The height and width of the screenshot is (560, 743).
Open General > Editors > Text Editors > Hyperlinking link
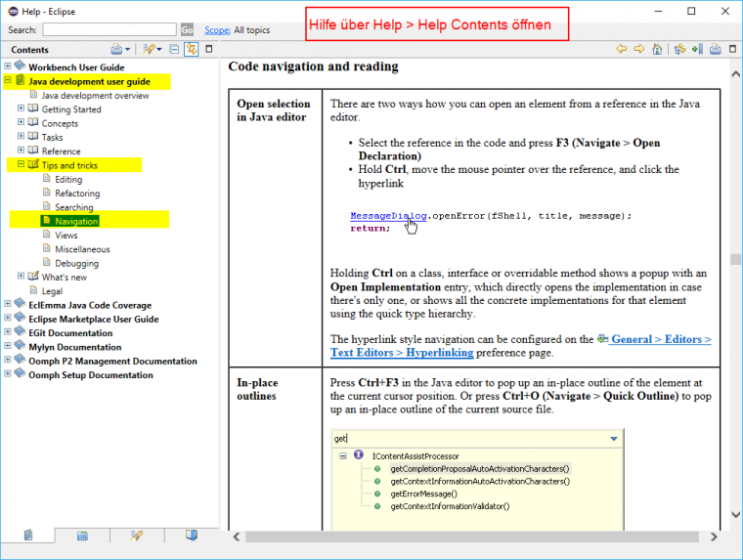tap(520, 346)
